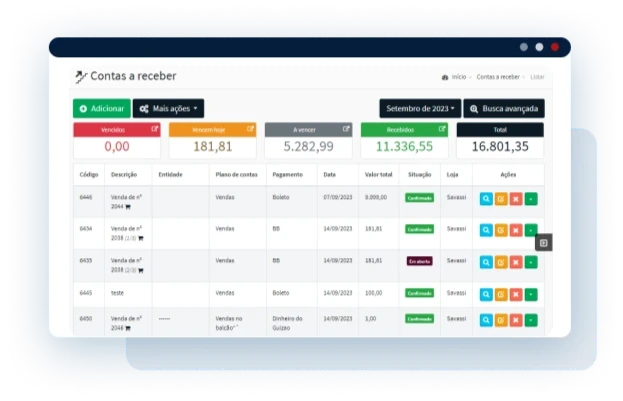Open the A vencer card link icon
The width and height of the screenshot is (623, 401).
click(346, 129)
